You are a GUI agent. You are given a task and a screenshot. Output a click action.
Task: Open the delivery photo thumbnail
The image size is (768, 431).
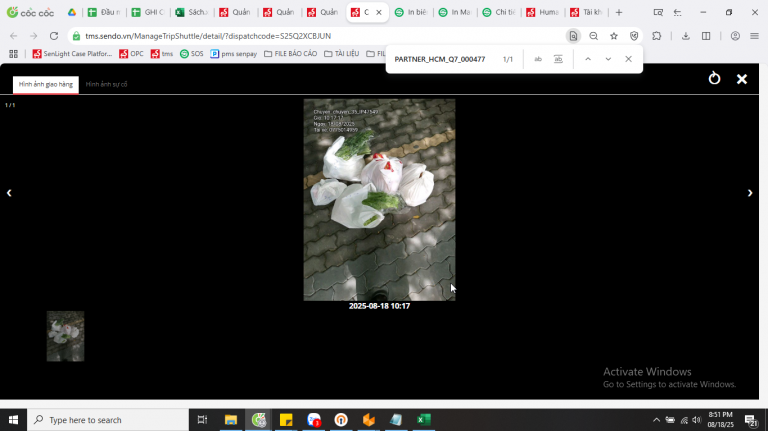coord(65,336)
